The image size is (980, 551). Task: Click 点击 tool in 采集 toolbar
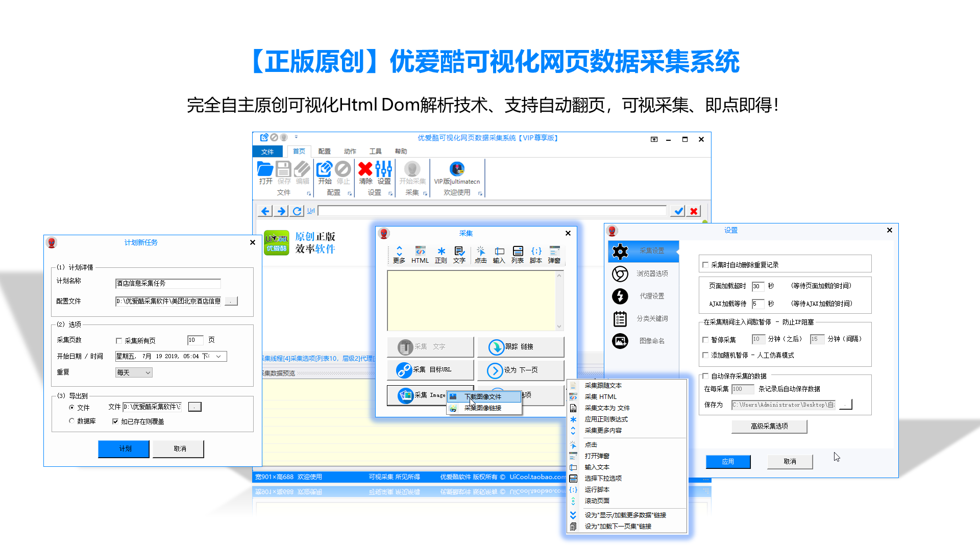tap(481, 255)
